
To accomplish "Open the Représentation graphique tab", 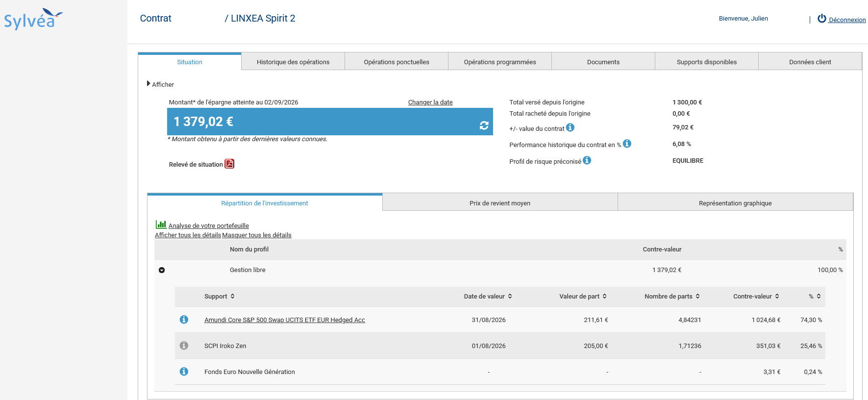I will 735,203.
